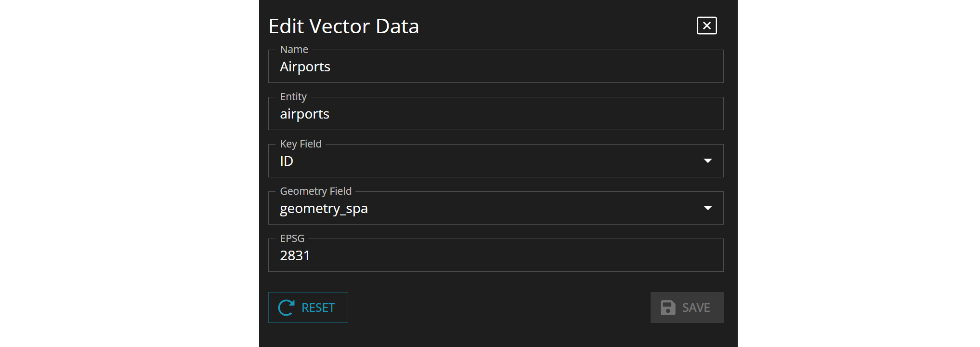
Task: Click the EPSG field label
Action: tap(292, 239)
